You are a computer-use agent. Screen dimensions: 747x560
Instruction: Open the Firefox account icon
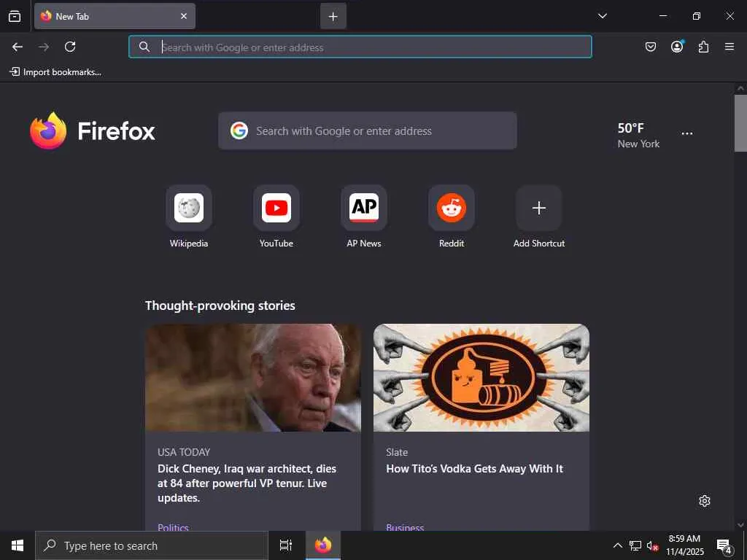click(x=677, y=47)
